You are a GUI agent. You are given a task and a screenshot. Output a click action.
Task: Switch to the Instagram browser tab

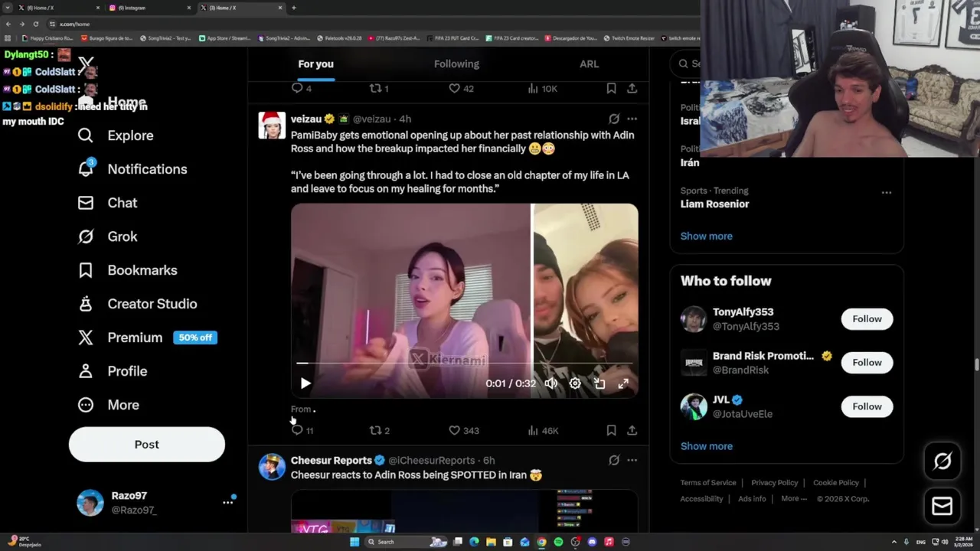coord(151,8)
